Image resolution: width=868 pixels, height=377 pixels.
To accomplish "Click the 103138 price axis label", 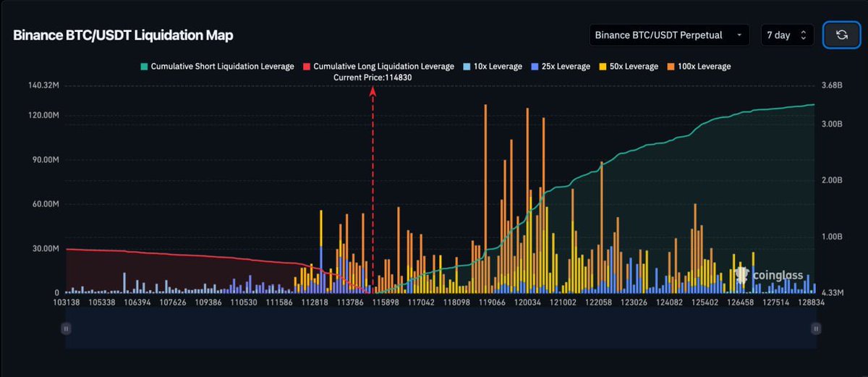I will tap(67, 303).
